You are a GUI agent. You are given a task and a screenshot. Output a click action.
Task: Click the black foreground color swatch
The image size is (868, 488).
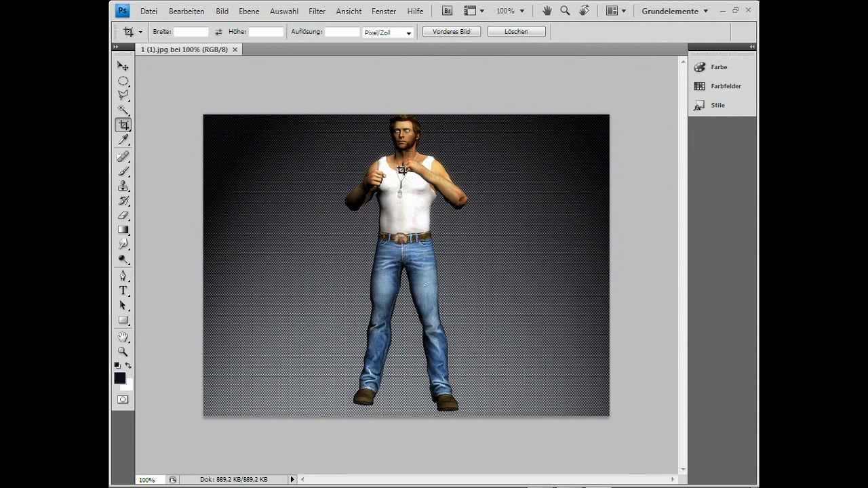pyautogui.click(x=119, y=378)
